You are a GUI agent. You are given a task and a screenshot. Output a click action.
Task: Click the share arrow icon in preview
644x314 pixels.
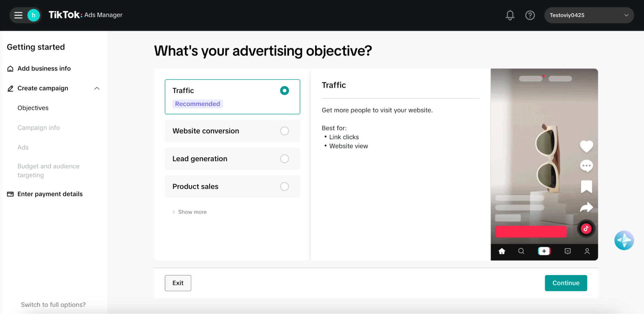(x=586, y=207)
